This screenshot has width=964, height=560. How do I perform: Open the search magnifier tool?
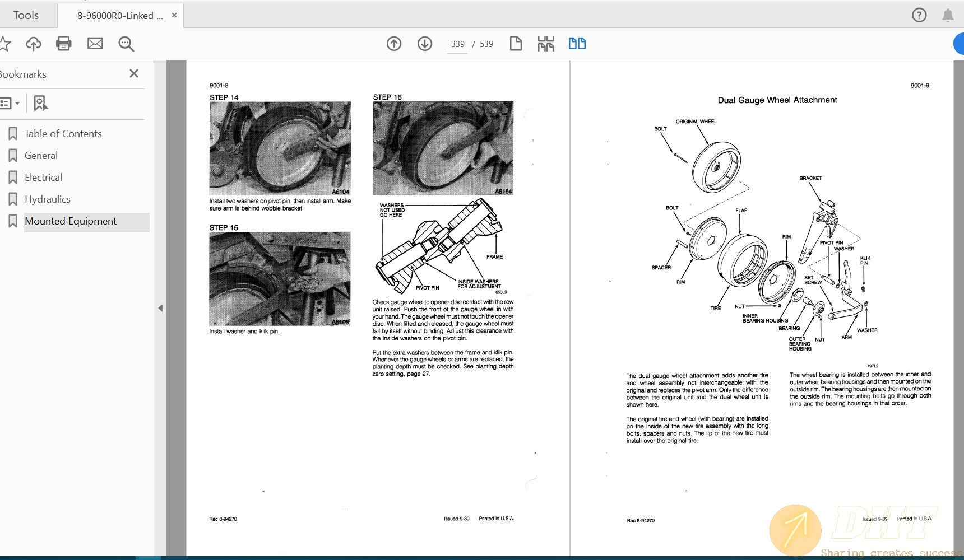point(126,43)
